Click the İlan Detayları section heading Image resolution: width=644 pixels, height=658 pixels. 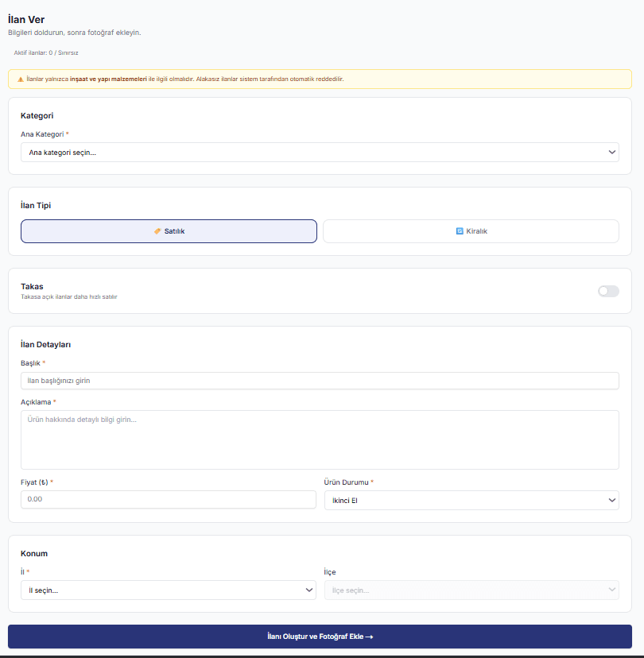46,344
